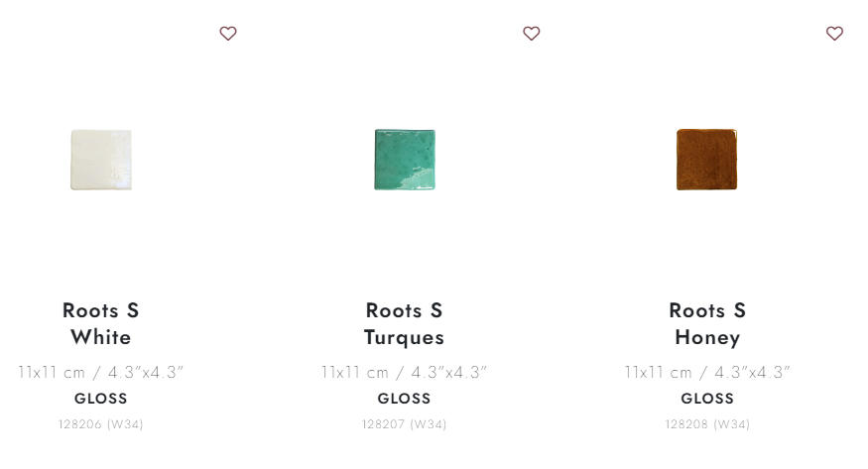Click the word Turques in the middle product name
868x469 pixels.
[404, 338]
